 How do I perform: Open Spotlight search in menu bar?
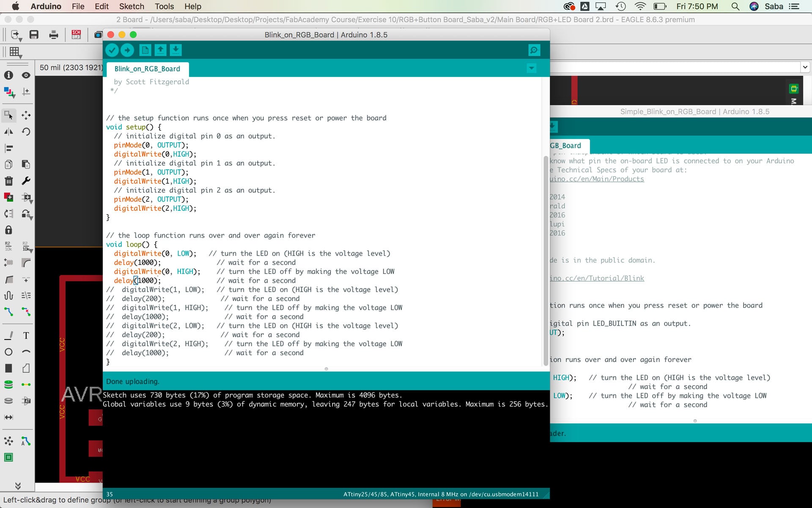735,6
